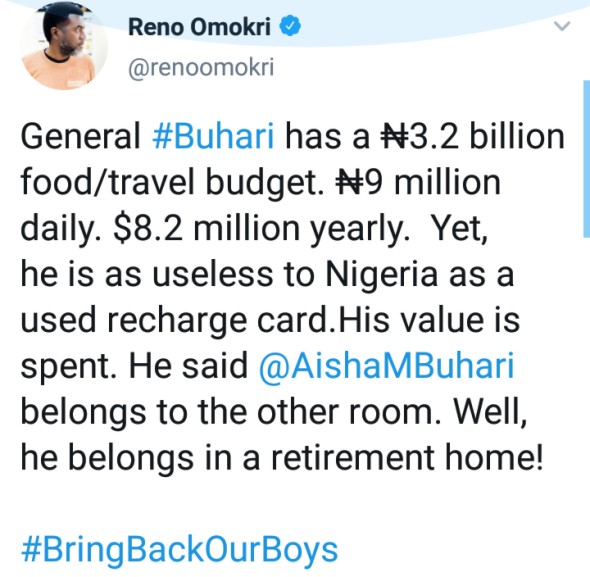Click the '$8.2 million yearly' text
Screen dimensions: 590x577
point(261,228)
